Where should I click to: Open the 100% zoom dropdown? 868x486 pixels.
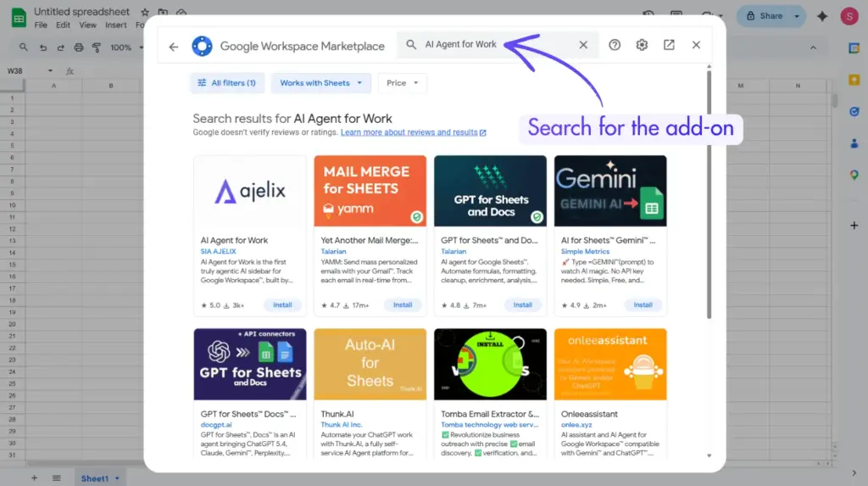coord(126,47)
